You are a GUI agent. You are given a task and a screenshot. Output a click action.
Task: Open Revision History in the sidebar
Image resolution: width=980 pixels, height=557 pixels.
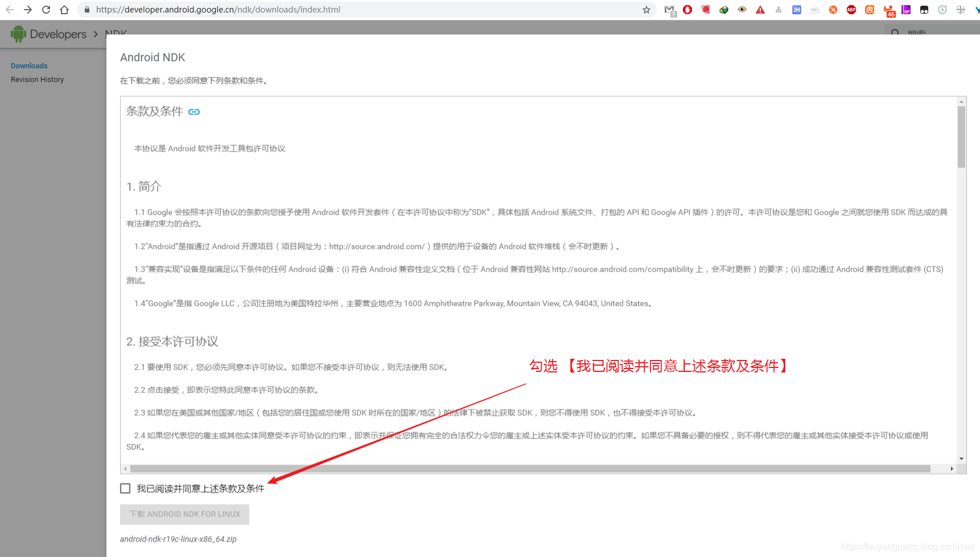(37, 80)
